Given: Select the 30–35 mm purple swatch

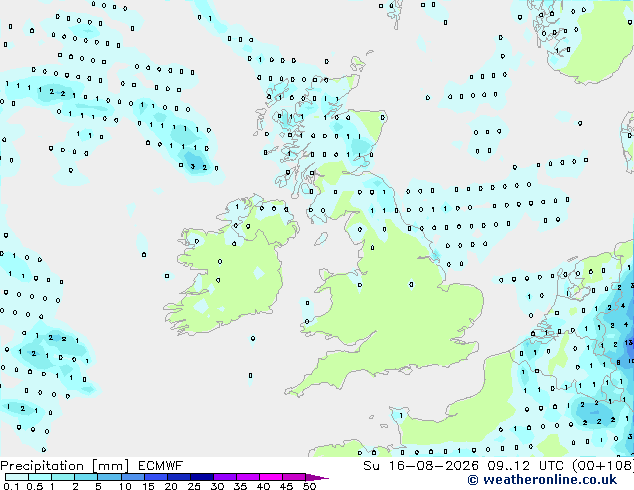Looking at the screenshot, I should [225, 477].
